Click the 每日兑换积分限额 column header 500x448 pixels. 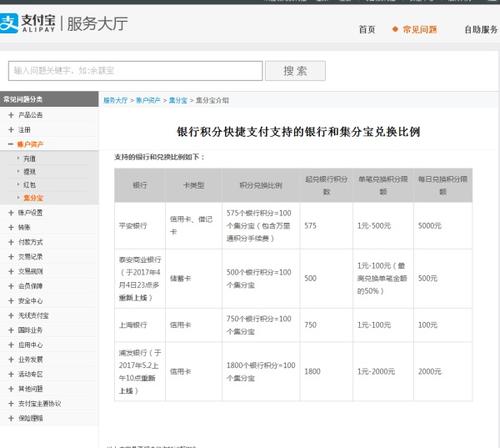(x=443, y=185)
